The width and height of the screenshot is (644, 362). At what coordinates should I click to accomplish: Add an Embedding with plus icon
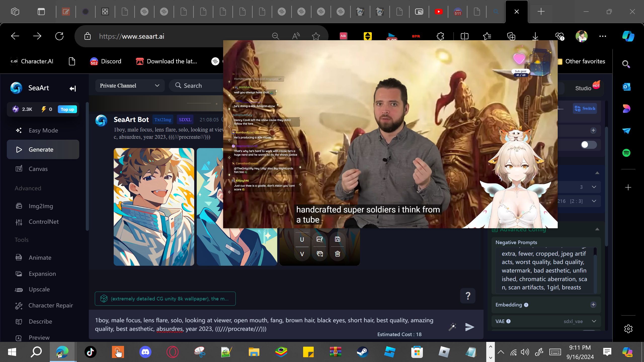click(x=593, y=305)
